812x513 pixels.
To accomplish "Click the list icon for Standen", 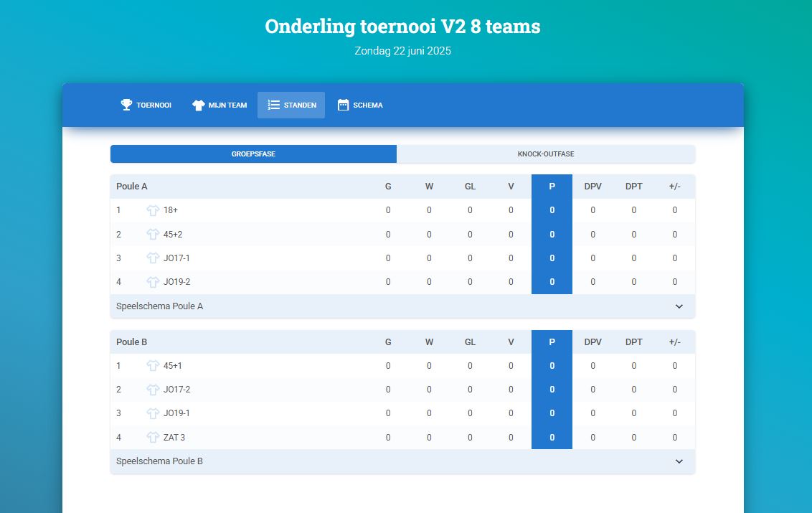I will (x=273, y=105).
